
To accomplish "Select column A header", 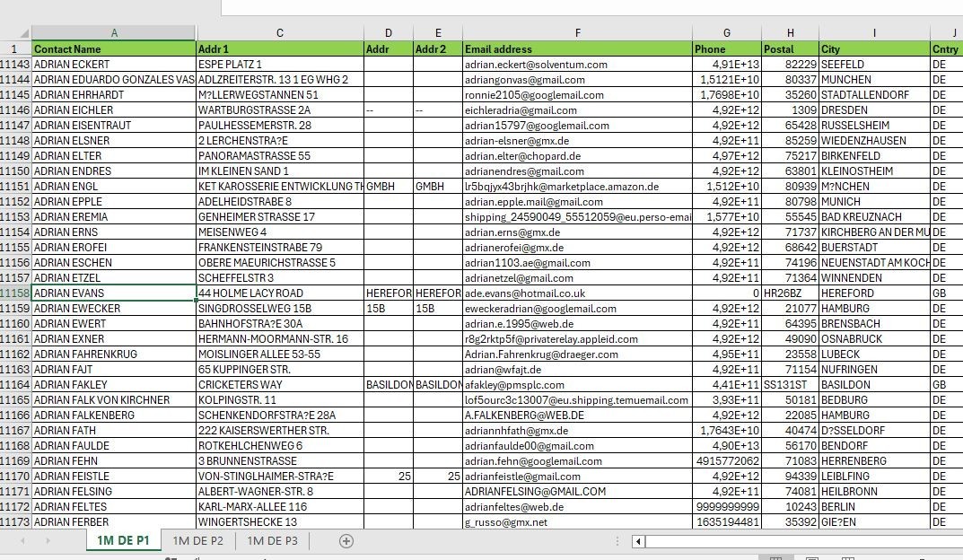I will [114, 33].
